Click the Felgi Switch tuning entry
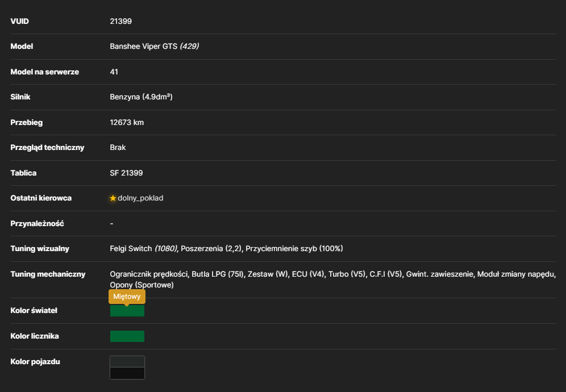The image size is (566, 392). (x=143, y=249)
